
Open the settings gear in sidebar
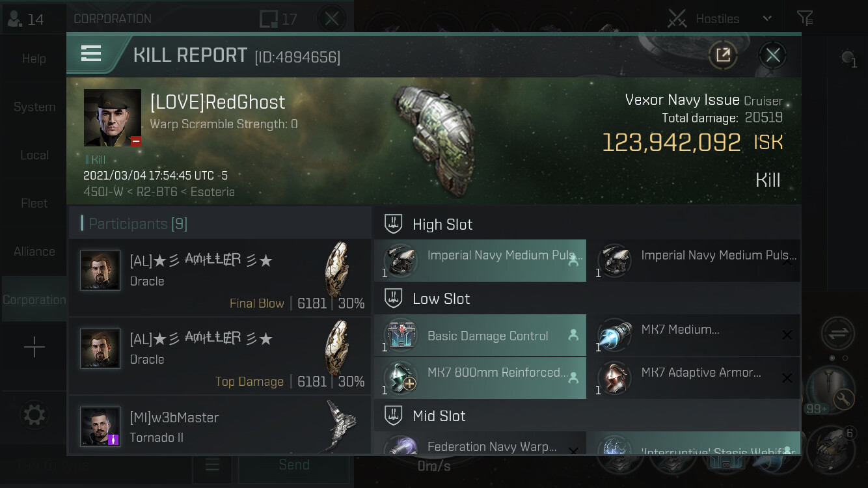coord(34,415)
